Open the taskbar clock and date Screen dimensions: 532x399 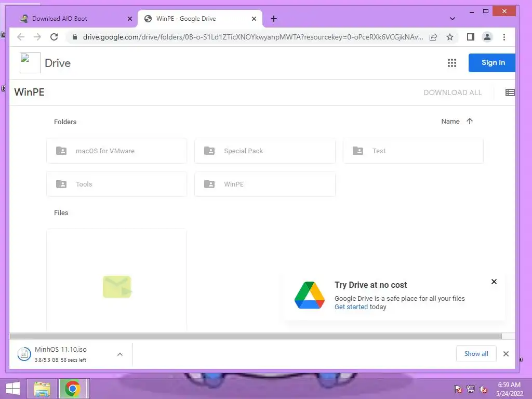pos(509,389)
